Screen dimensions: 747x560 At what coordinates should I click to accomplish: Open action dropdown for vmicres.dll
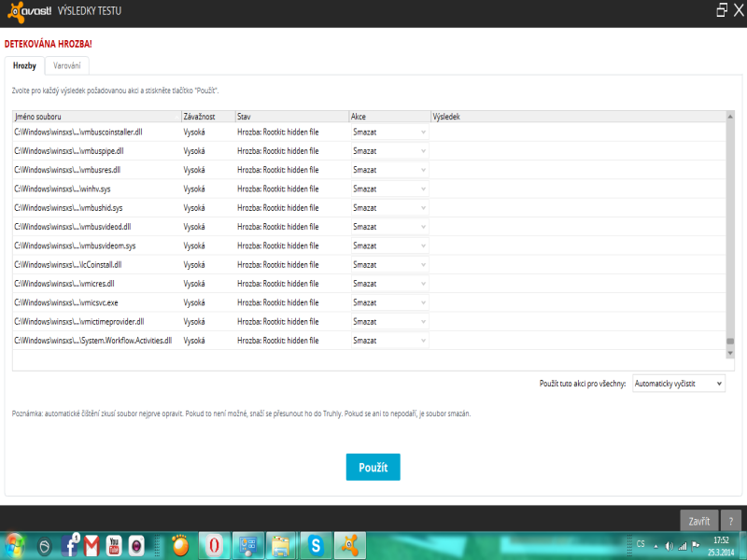(x=389, y=284)
